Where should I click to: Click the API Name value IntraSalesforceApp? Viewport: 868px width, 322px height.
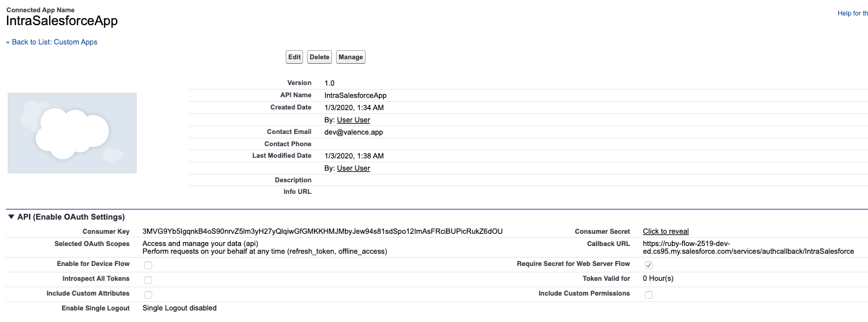(355, 95)
